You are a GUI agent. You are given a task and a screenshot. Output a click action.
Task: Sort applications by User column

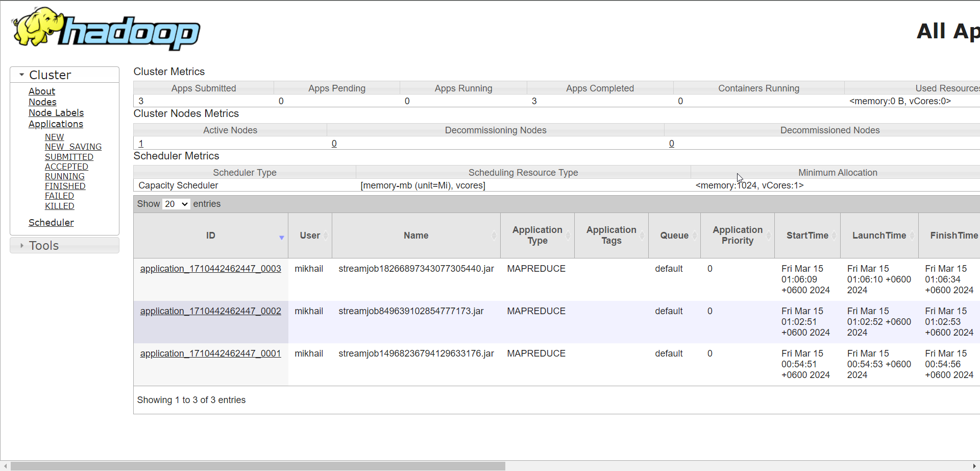[310, 235]
